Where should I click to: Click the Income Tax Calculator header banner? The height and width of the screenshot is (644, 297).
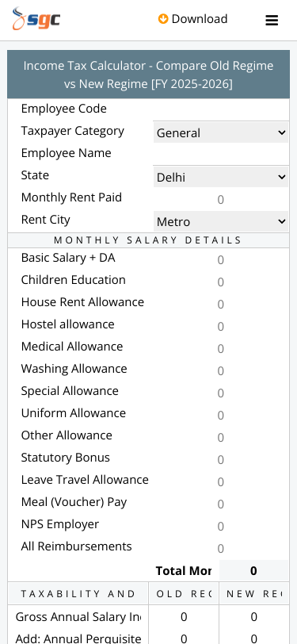149,75
